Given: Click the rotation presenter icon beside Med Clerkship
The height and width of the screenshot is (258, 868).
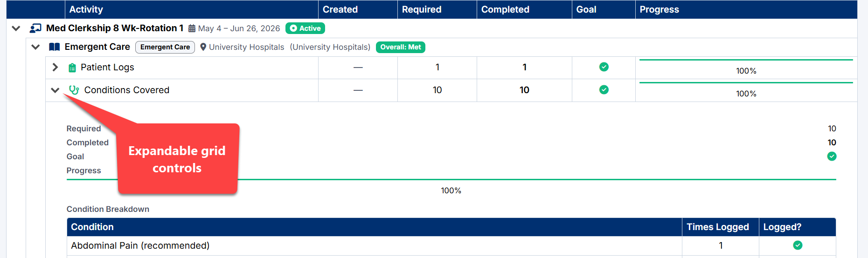Looking at the screenshot, I should (x=35, y=28).
